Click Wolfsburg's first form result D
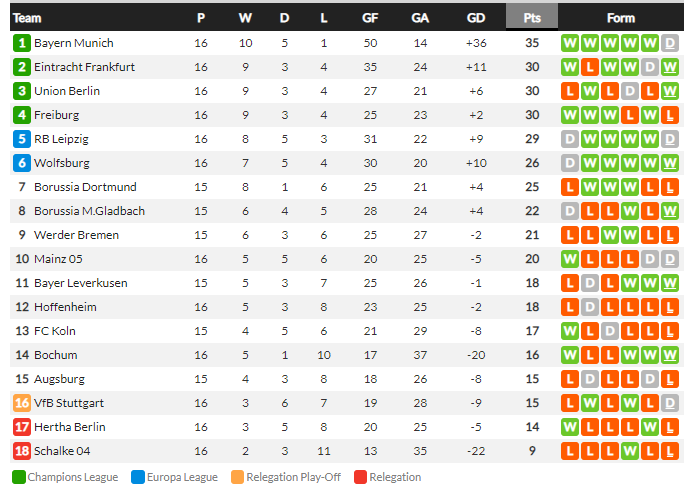This screenshot has width=692, height=492. 570,163
